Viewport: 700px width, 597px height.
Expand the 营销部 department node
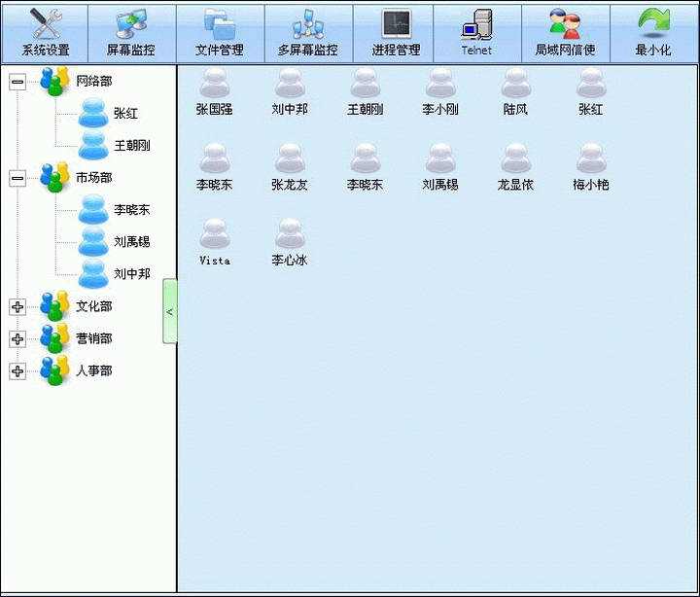17,339
